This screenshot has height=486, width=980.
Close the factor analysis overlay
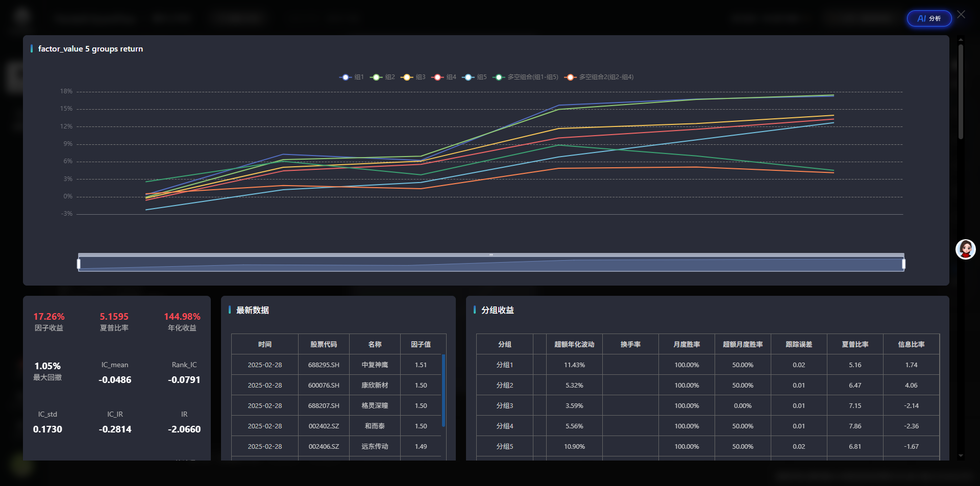click(x=961, y=14)
